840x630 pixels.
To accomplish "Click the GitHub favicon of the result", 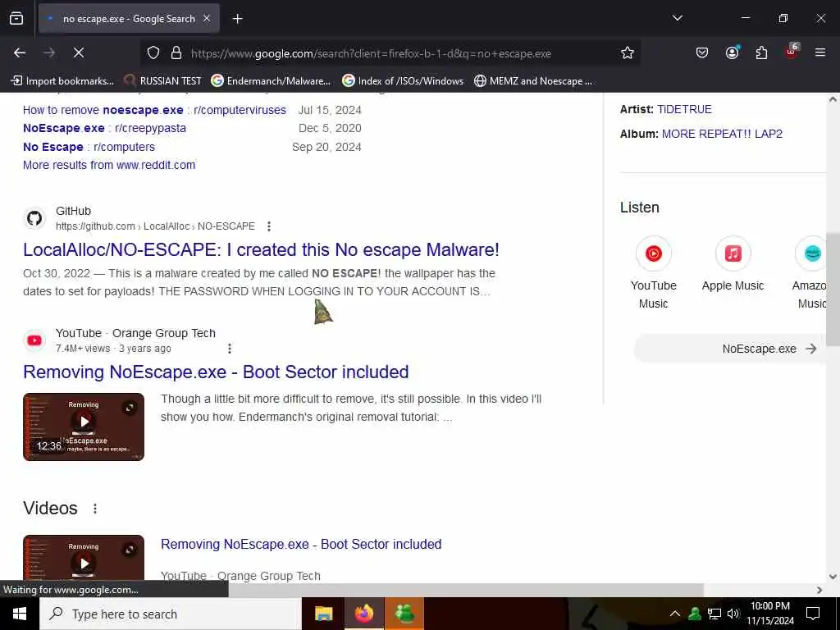I will (34, 218).
